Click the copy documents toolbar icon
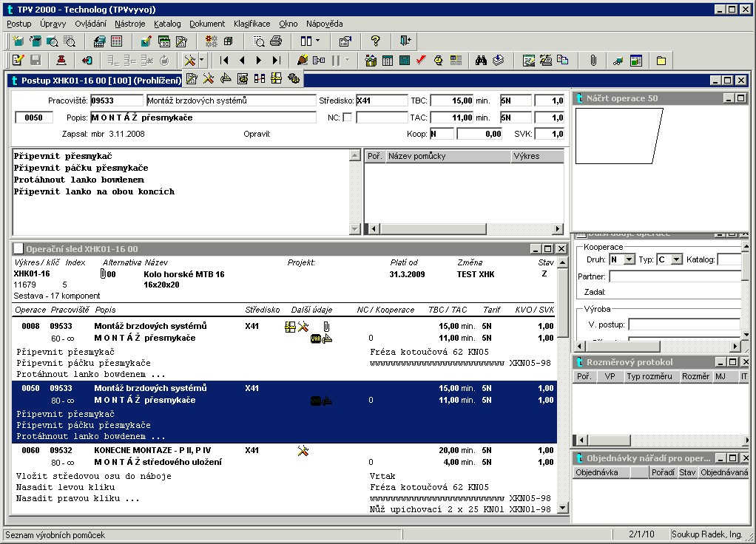The image size is (756, 544). coord(562,61)
